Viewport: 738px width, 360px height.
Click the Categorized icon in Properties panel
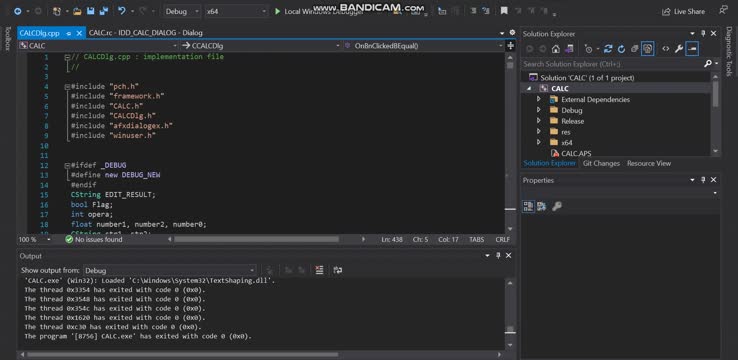pyautogui.click(x=528, y=206)
